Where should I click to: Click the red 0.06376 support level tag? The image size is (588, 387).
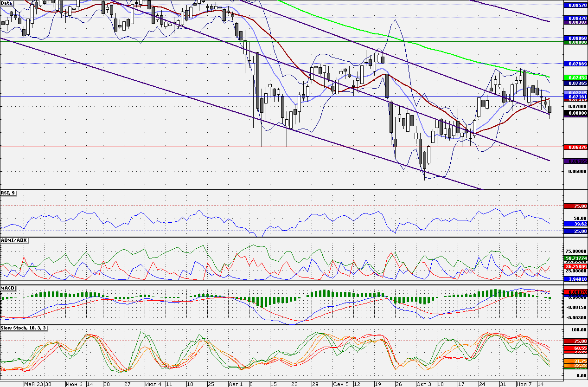[x=575, y=147]
